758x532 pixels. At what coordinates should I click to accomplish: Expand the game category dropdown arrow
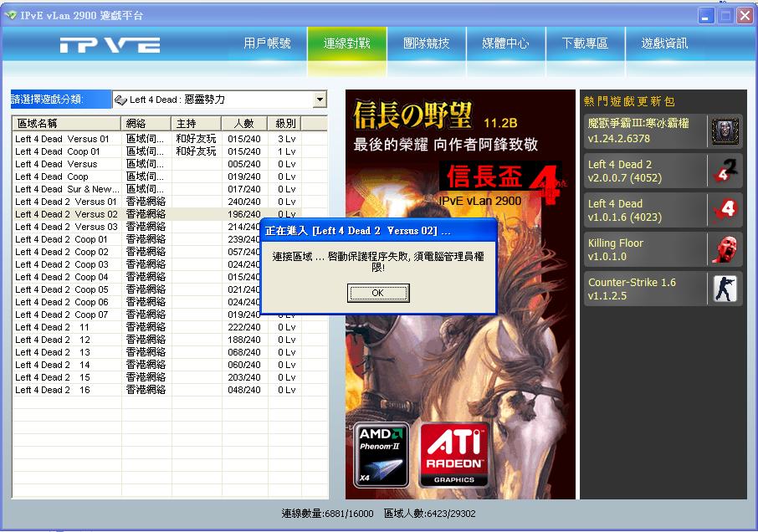320,100
